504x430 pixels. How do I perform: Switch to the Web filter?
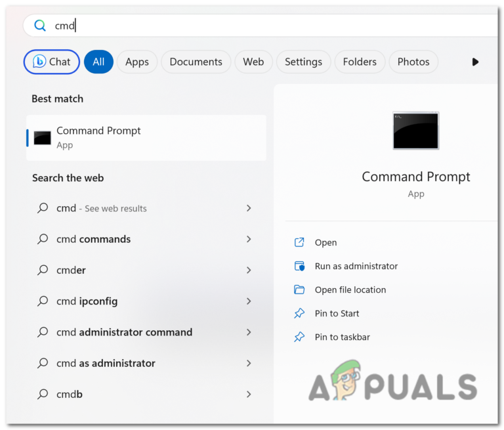(x=253, y=62)
